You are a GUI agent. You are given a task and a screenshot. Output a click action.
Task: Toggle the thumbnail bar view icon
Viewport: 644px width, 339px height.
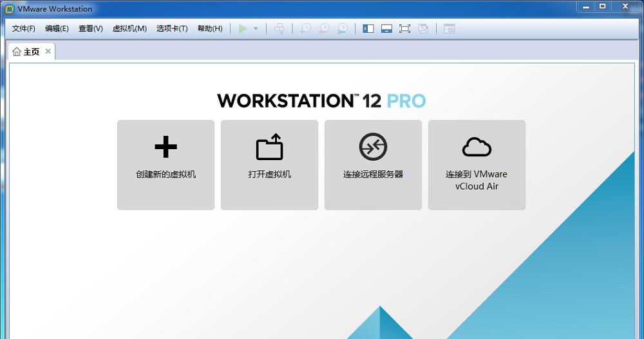click(386, 28)
